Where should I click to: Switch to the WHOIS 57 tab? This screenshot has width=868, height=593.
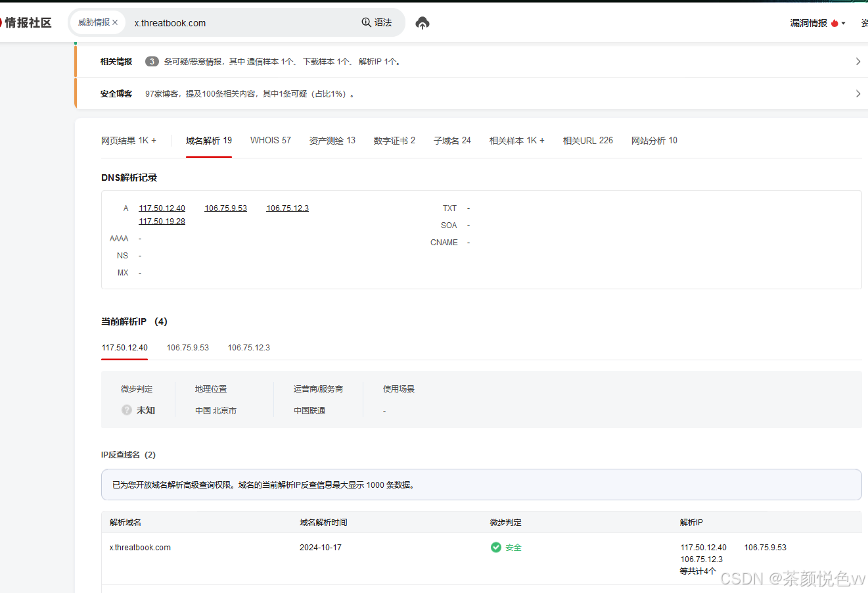[271, 141]
